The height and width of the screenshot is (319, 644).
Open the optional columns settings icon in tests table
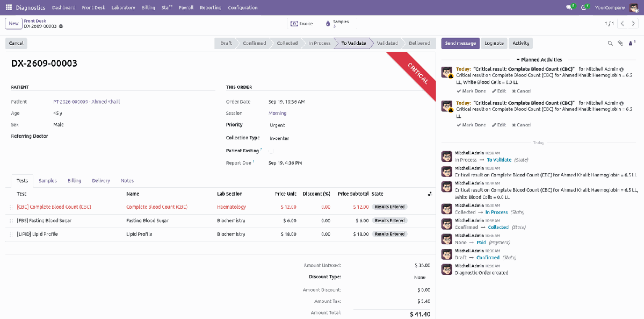pos(430,194)
